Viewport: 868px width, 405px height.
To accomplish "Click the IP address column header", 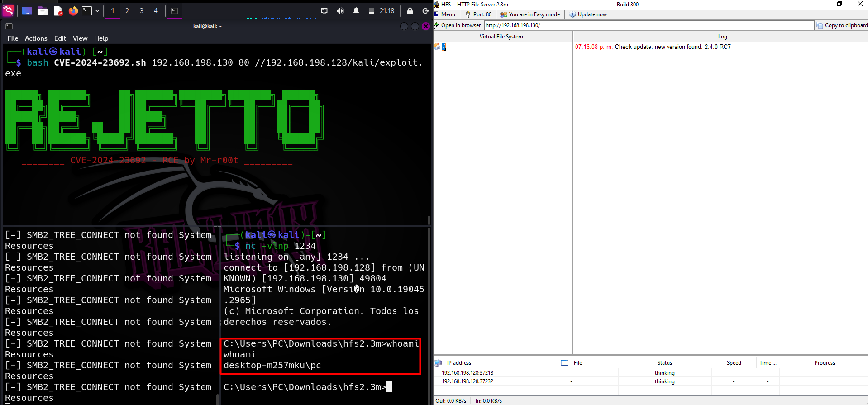I will 459,363.
